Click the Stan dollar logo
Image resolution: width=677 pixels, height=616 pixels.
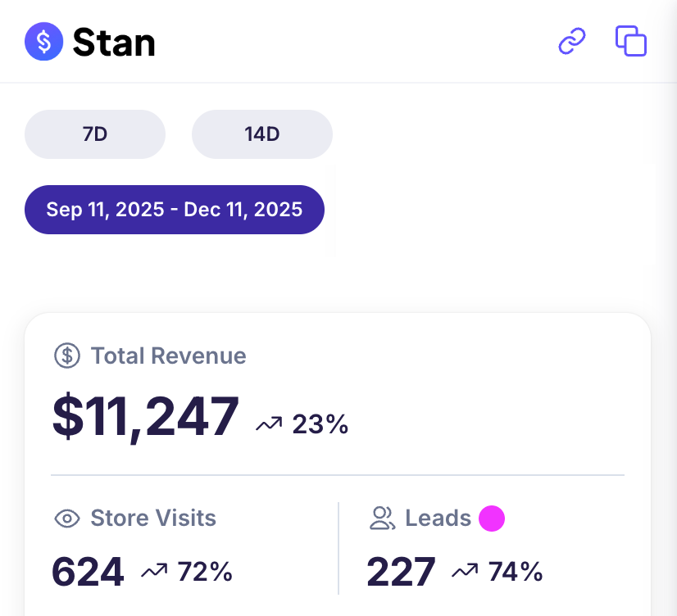[x=43, y=41]
